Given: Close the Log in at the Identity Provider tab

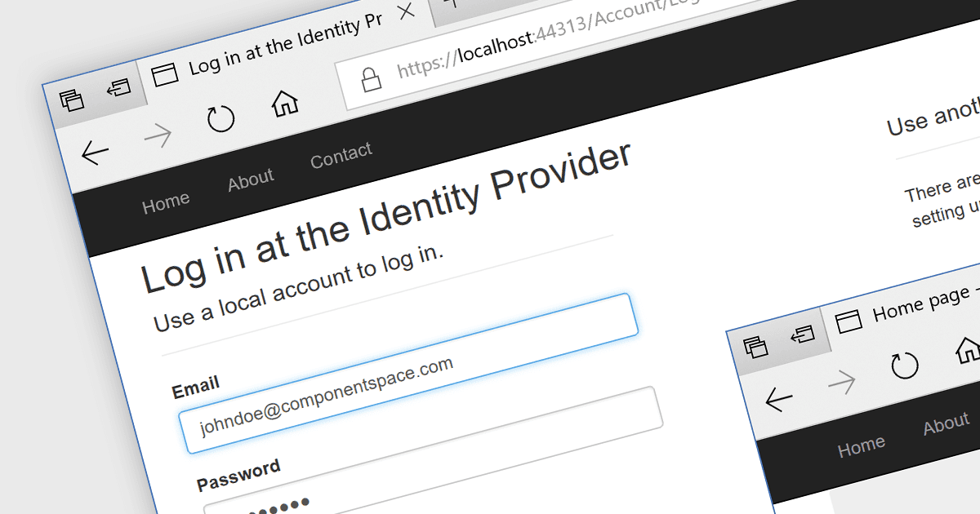Looking at the screenshot, I should pyautogui.click(x=406, y=13).
